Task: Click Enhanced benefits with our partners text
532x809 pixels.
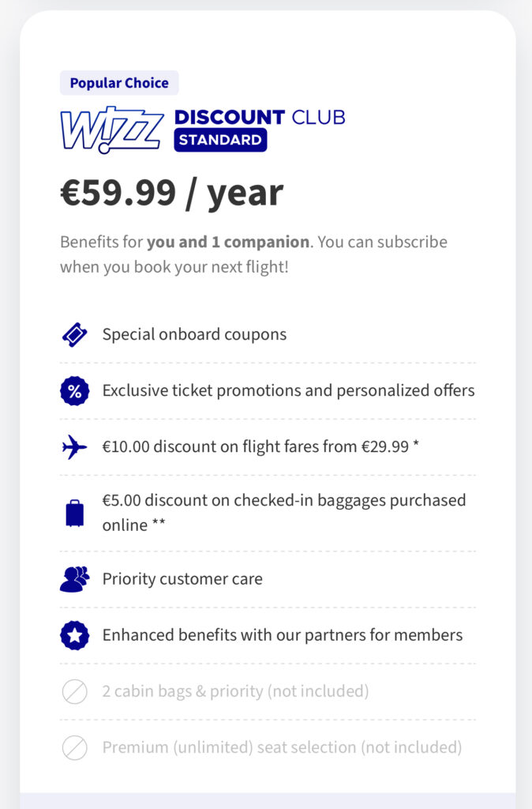Action: (x=282, y=635)
